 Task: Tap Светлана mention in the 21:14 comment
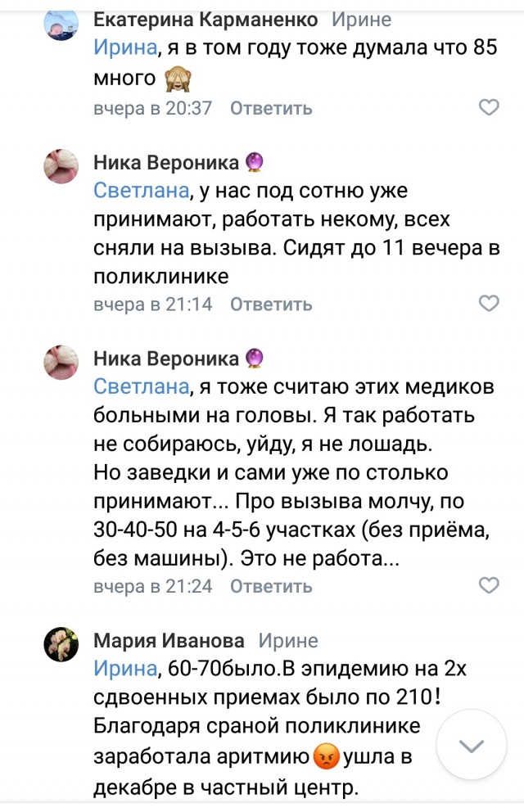tap(142, 192)
